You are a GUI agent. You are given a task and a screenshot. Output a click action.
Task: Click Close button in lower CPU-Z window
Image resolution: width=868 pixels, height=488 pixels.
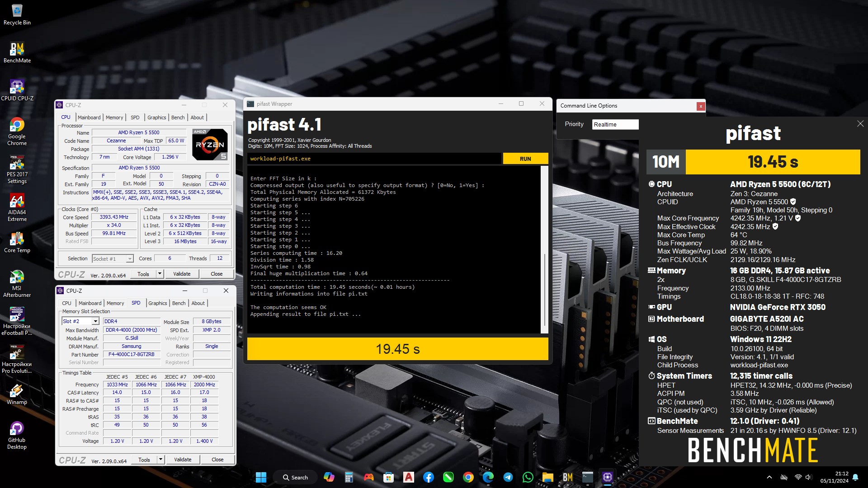point(217,460)
